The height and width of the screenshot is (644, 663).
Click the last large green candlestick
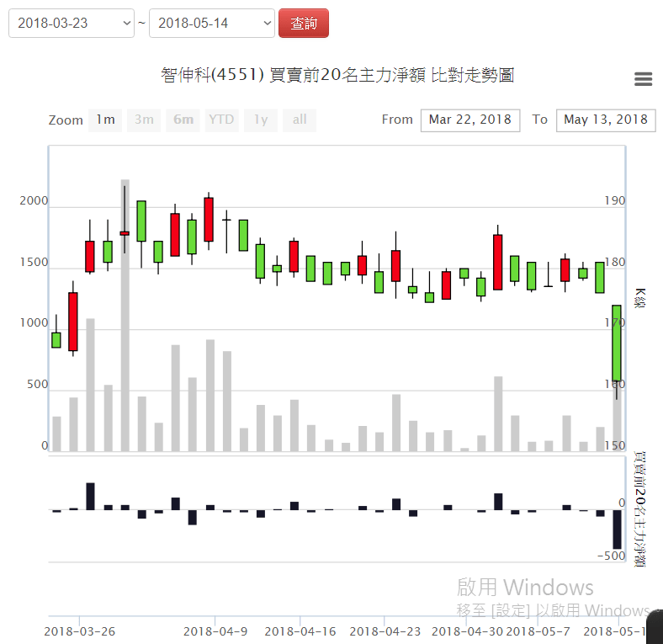[x=617, y=343]
